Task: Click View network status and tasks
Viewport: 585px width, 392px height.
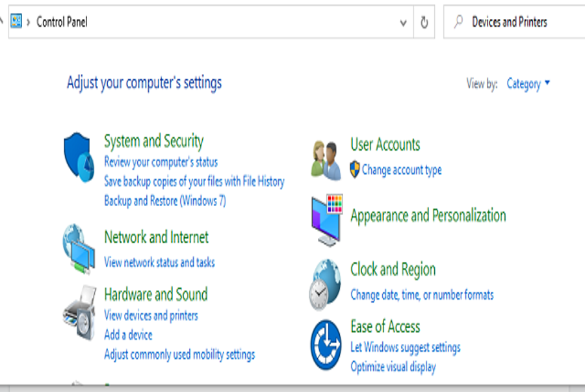Action: tap(159, 262)
